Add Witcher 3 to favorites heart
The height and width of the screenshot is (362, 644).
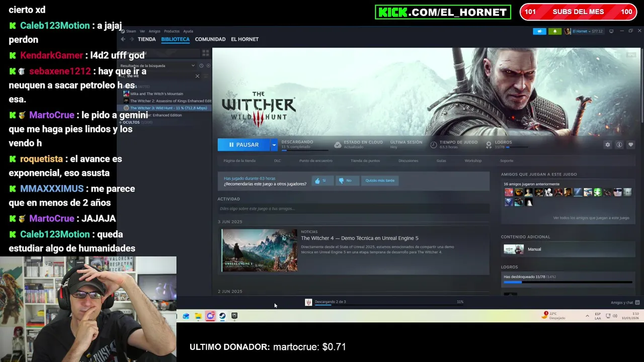tap(631, 145)
